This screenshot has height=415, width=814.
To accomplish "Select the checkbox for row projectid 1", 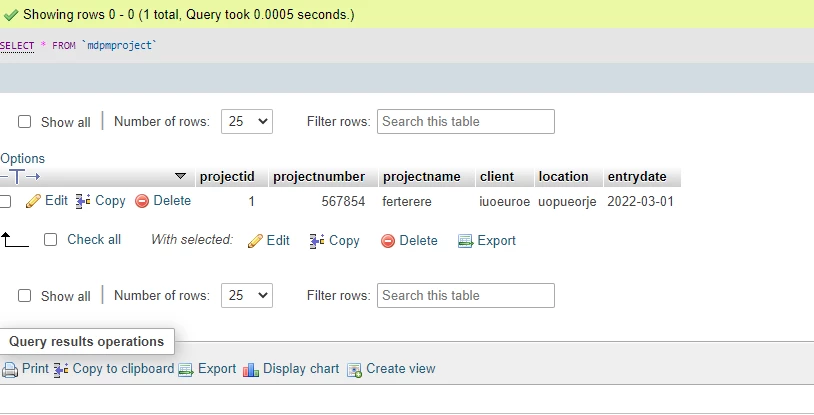I will 5,202.
